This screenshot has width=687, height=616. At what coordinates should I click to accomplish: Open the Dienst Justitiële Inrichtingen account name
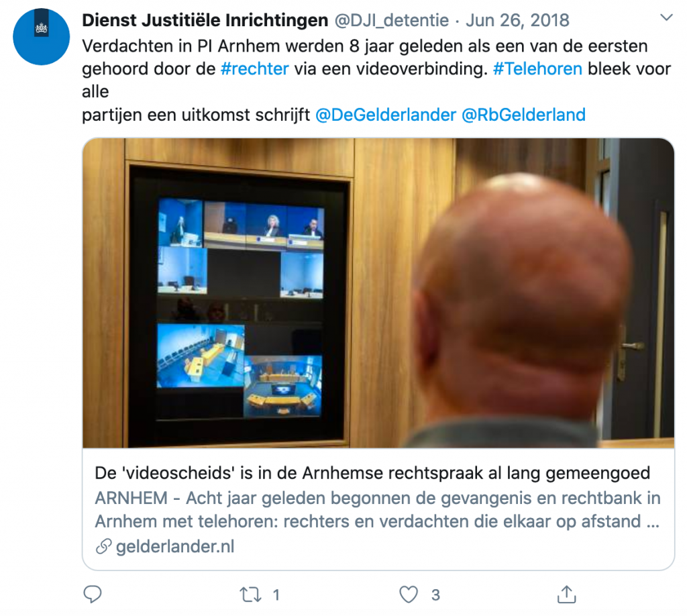click(205, 20)
